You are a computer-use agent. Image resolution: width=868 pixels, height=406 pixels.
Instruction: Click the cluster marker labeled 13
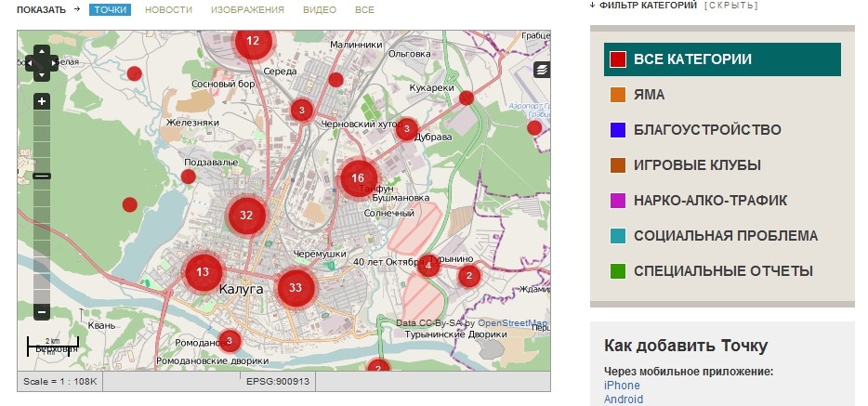tap(204, 272)
